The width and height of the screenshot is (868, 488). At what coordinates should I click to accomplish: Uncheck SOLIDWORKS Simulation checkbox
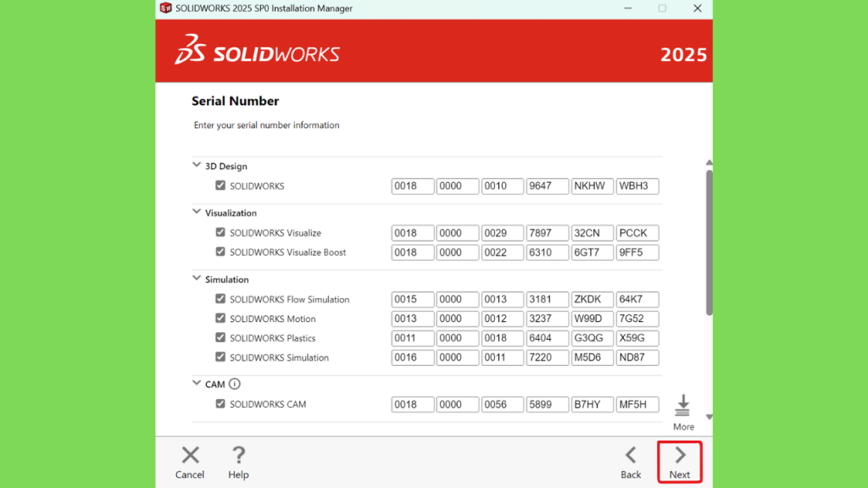[220, 357]
